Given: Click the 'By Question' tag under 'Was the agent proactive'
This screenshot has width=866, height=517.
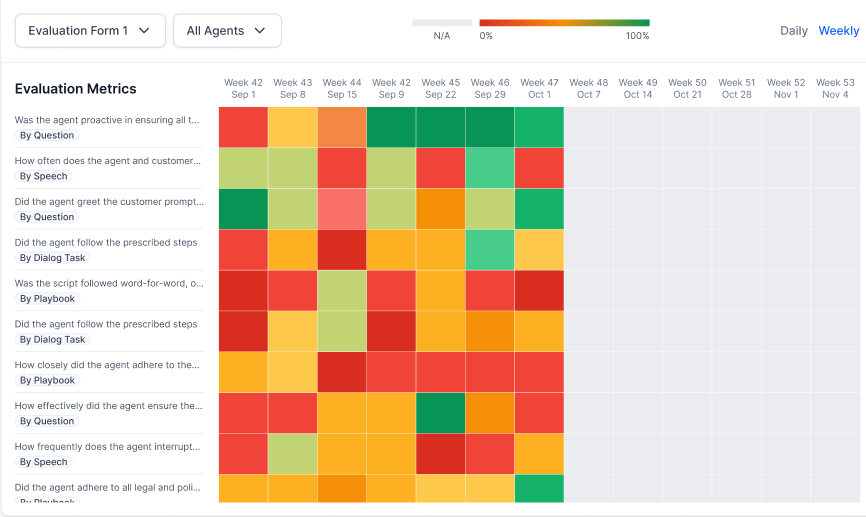Looking at the screenshot, I should click(47, 135).
